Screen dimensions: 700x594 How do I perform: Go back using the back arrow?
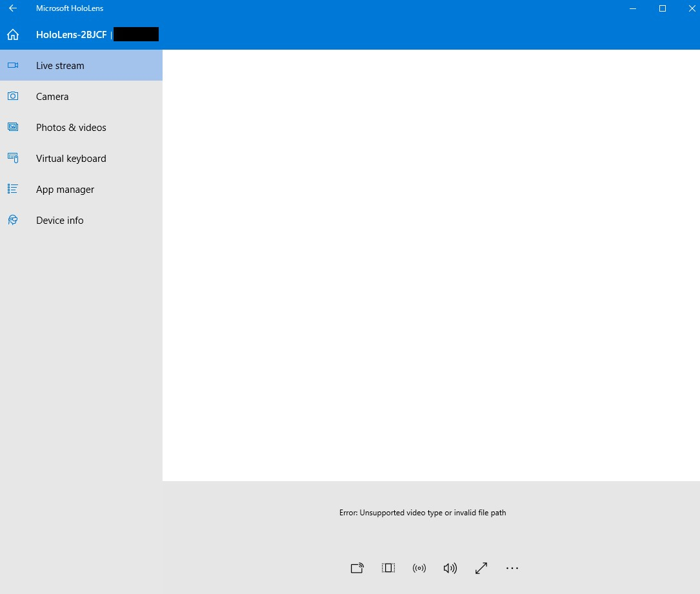pos(12,8)
